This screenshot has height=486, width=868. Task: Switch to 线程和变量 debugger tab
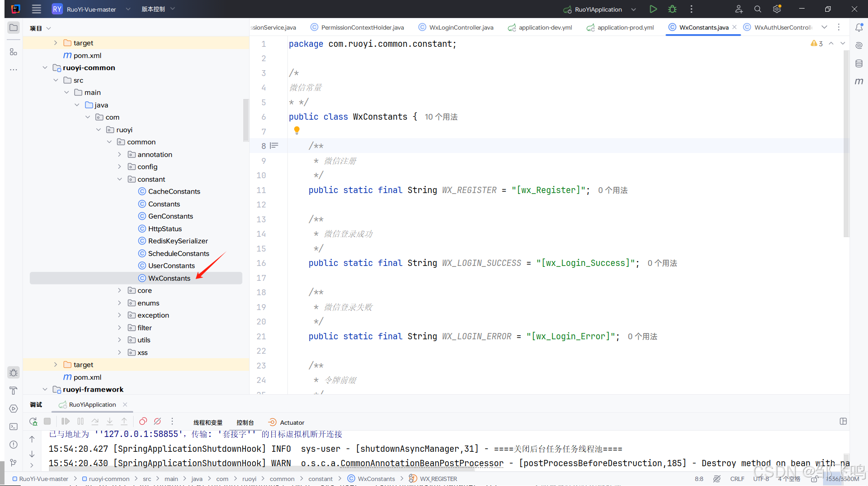click(208, 423)
